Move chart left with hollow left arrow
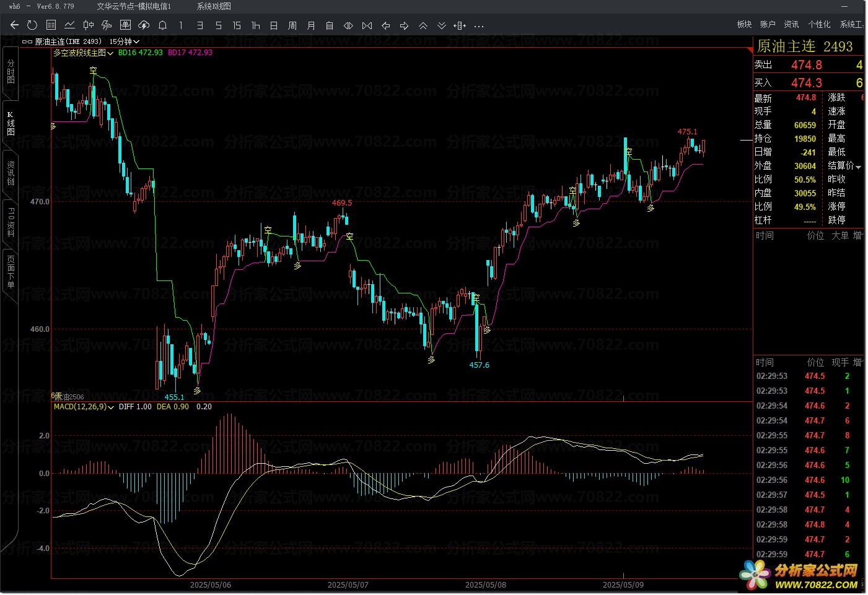 (x=385, y=25)
